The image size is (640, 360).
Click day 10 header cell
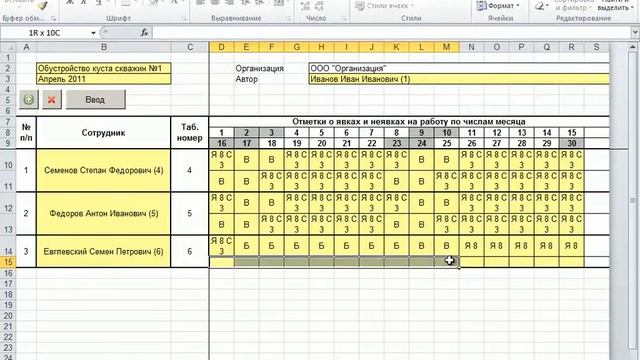point(447,133)
